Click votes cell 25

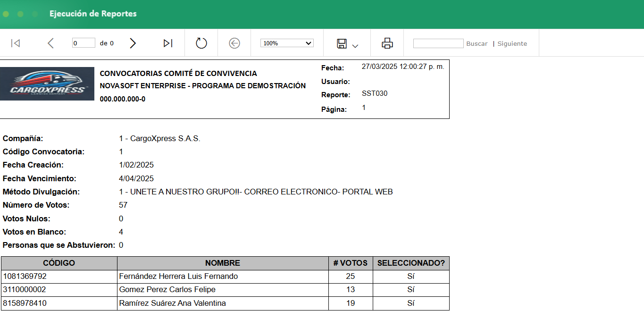[x=351, y=277]
